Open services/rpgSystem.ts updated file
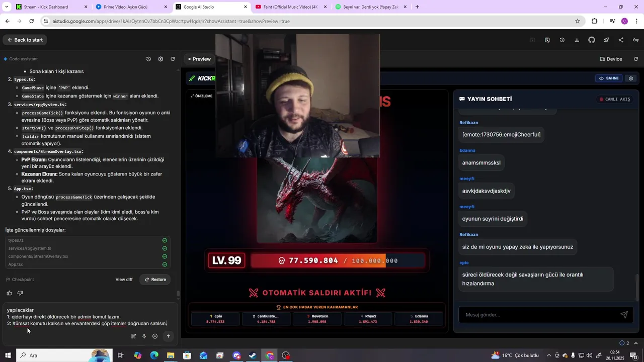644x362 pixels. point(88,248)
